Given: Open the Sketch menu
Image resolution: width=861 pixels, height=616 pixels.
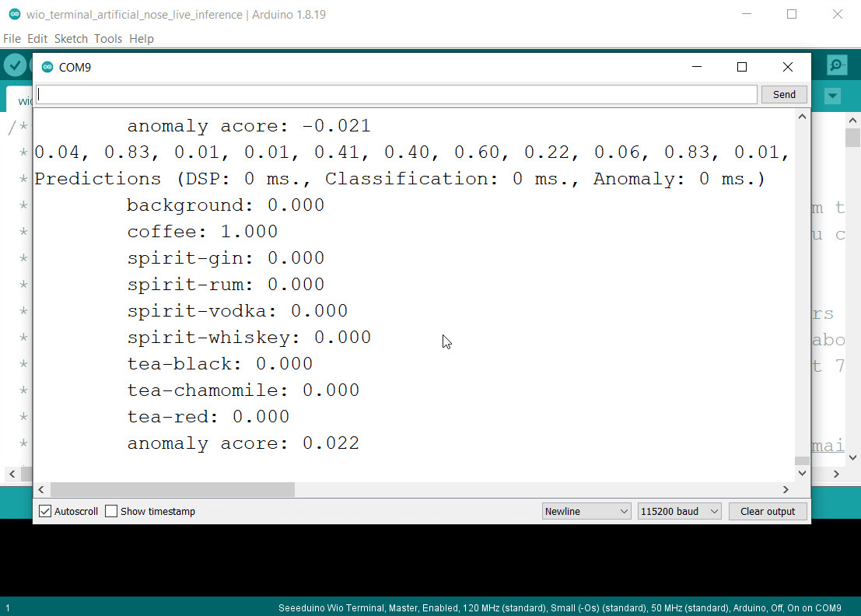Looking at the screenshot, I should pos(71,39).
